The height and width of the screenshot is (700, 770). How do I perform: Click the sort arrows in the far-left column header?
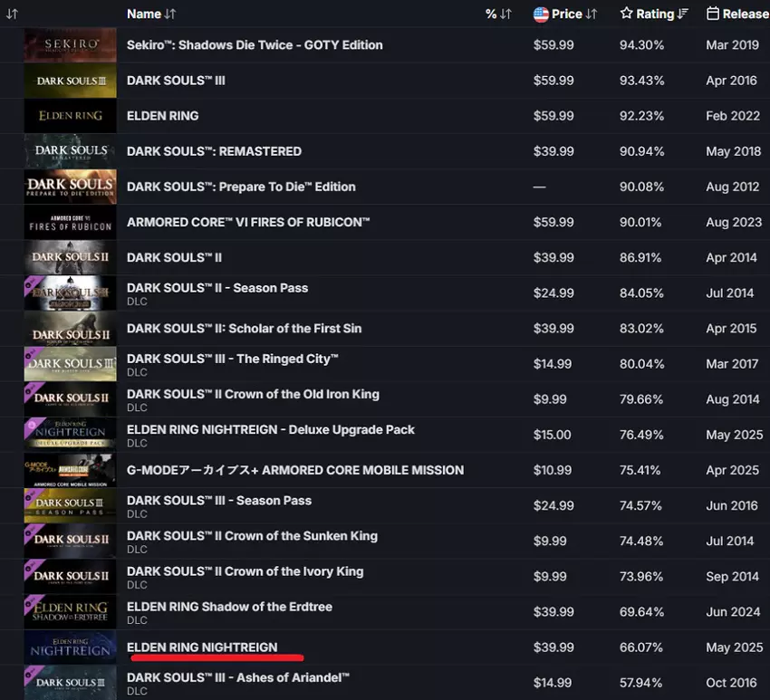[x=12, y=14]
